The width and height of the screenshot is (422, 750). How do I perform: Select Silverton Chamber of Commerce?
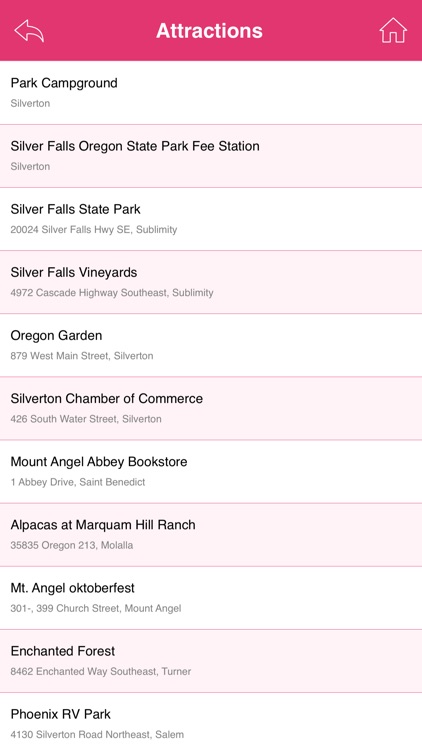(x=211, y=408)
